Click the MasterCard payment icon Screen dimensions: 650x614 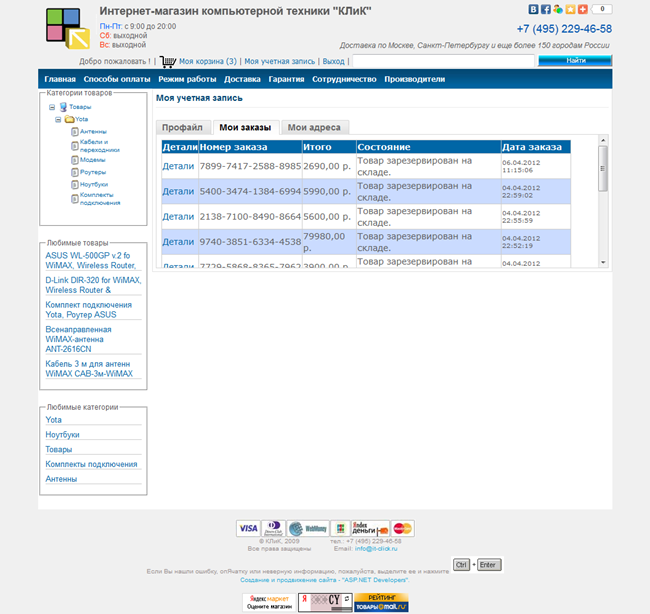403,528
